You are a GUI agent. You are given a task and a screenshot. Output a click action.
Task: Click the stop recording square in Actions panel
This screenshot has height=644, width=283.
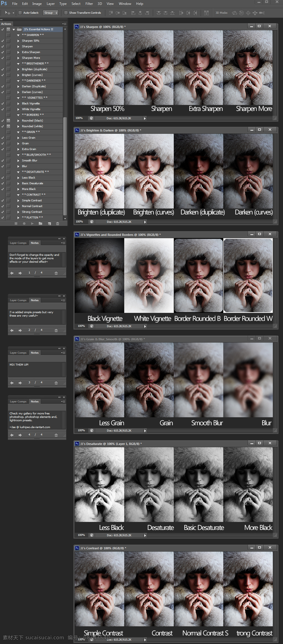tap(16, 223)
